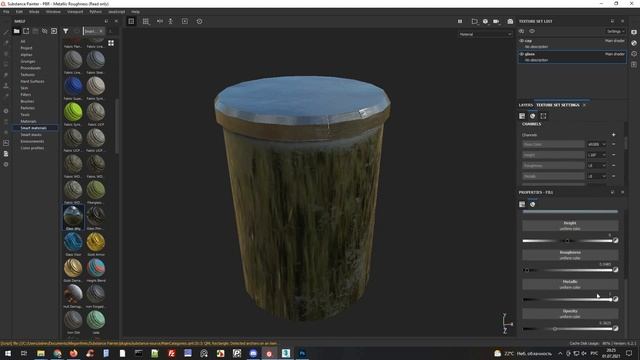Open the Viewport menu
This screenshot has height=360, width=640.
(x=75, y=12)
